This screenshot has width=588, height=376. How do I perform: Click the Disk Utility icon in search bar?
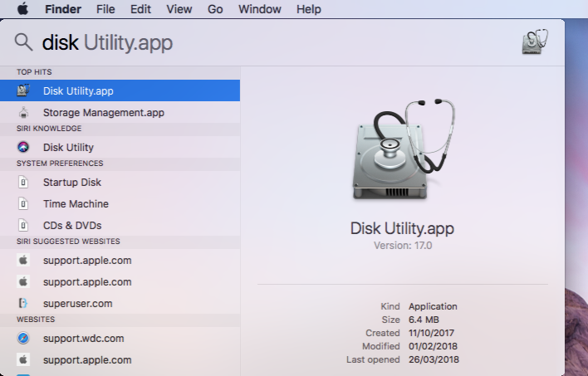click(536, 42)
